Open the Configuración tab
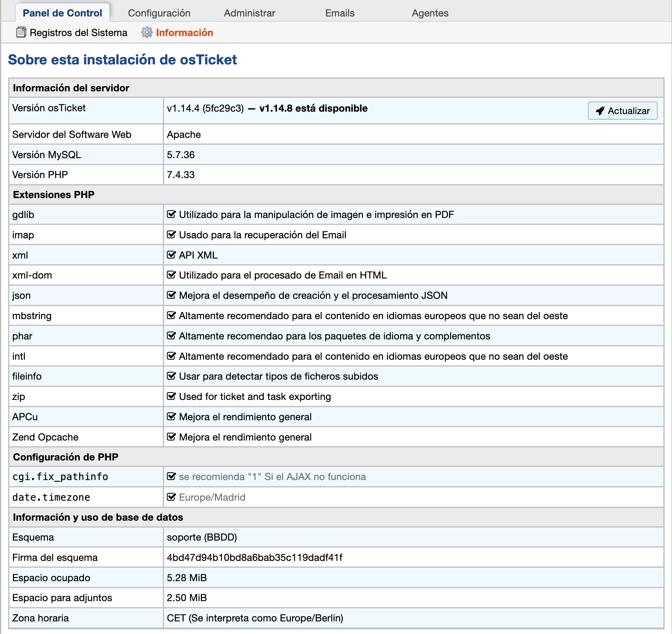 tap(159, 13)
